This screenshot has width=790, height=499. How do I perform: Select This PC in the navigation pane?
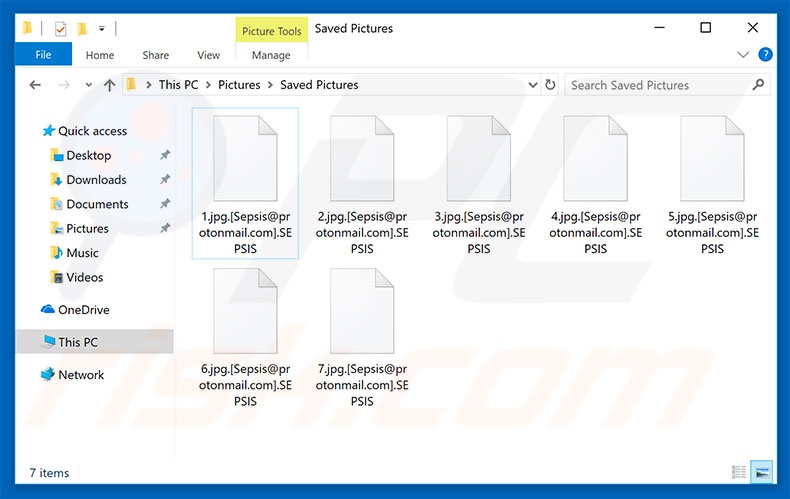[x=95, y=342]
